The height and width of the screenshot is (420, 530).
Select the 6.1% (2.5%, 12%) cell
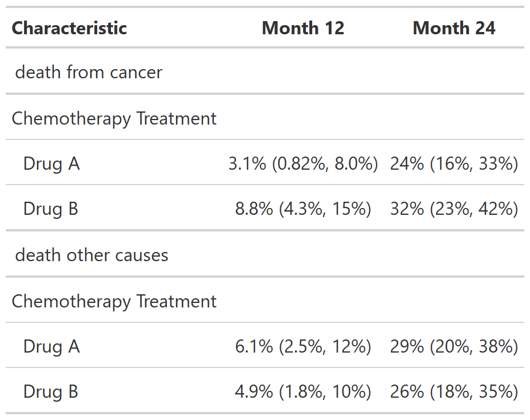(303, 346)
